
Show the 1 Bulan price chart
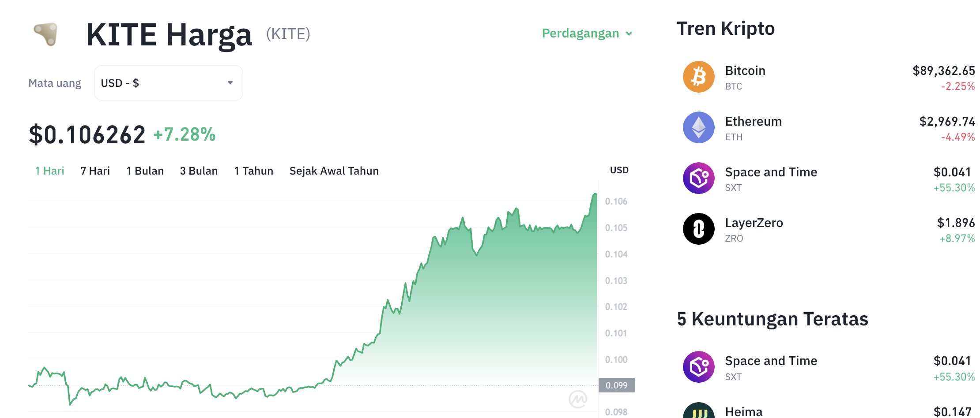click(145, 171)
